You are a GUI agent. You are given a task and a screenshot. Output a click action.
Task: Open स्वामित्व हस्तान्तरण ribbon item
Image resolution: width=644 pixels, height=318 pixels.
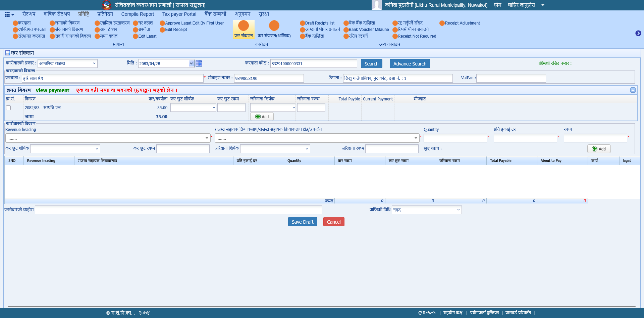click(x=112, y=23)
